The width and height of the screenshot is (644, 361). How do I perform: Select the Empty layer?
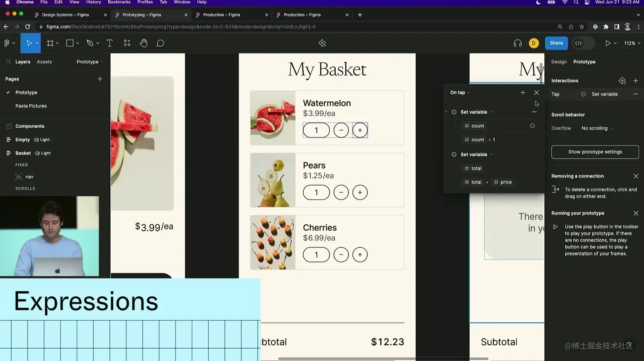[23, 140]
